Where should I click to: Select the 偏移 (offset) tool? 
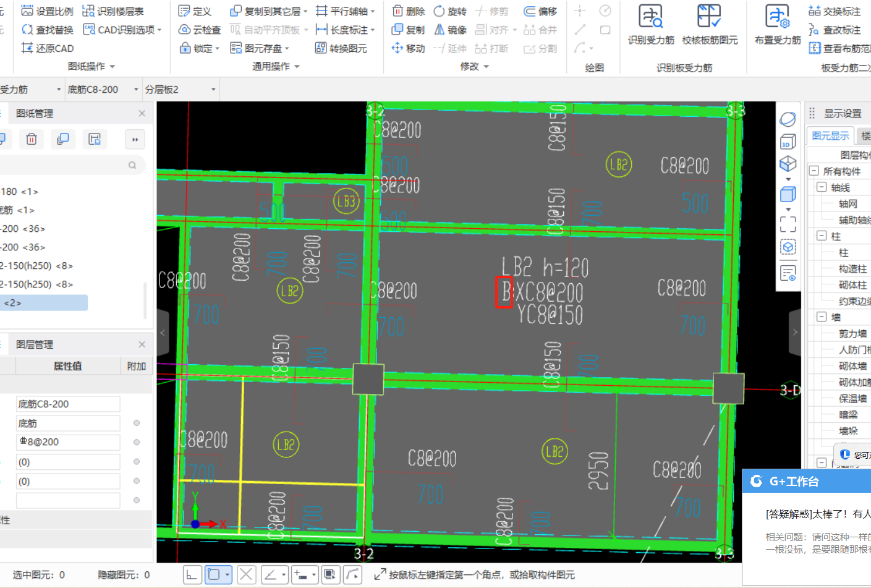[540, 11]
